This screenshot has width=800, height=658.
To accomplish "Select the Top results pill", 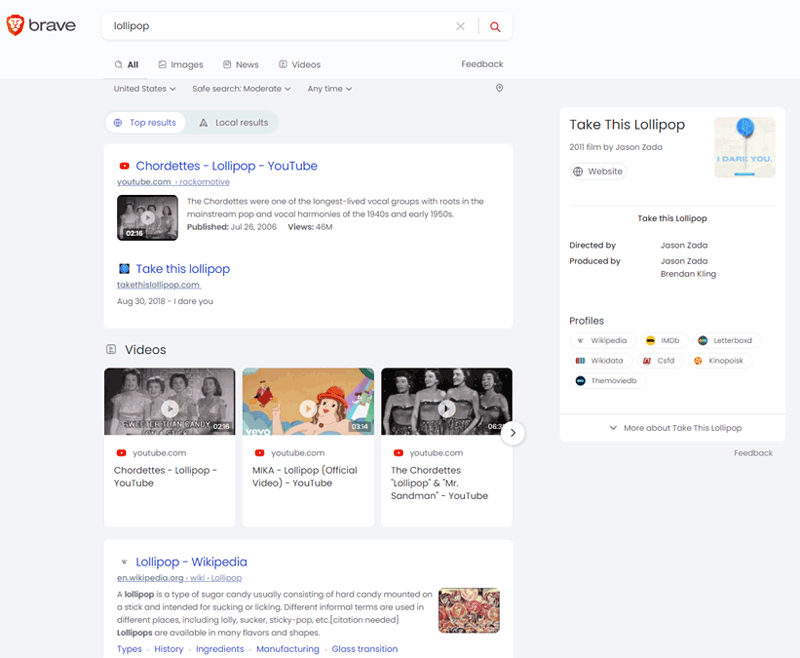I will [x=146, y=122].
